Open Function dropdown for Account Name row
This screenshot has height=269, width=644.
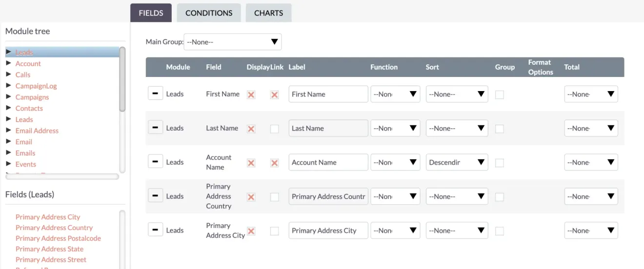coord(395,162)
